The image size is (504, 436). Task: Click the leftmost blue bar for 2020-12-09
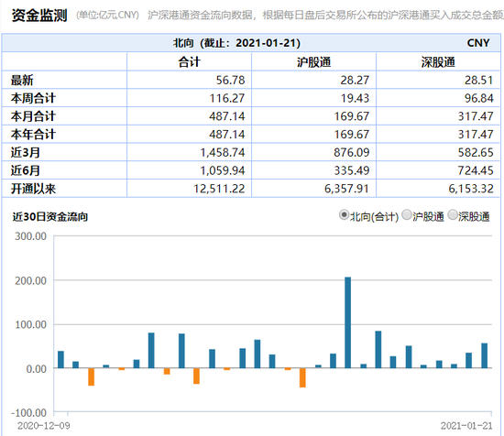[60, 360]
